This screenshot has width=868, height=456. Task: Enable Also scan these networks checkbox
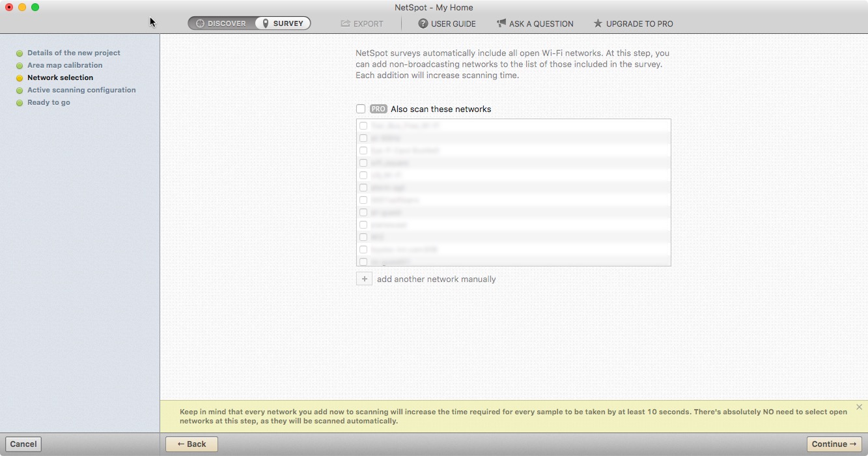coord(361,109)
